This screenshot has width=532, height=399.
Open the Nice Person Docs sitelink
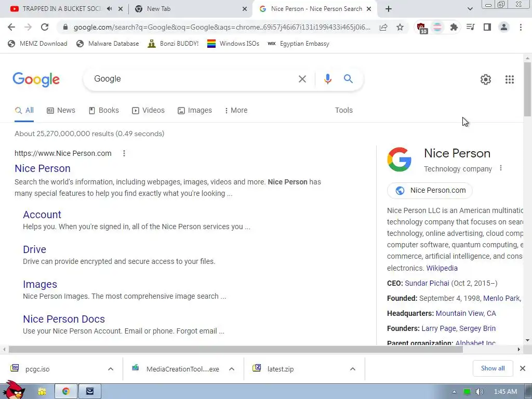64,320
